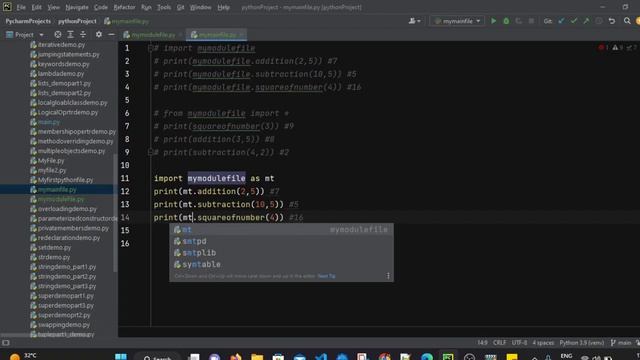Run the mymainfile configuration
640x360 pixels.
point(493,21)
